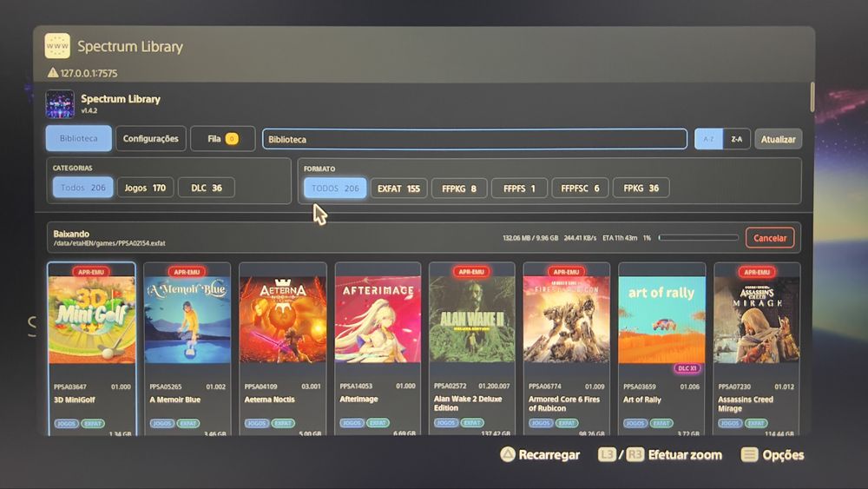Open the A Memoir Blue cover
This screenshot has height=489, width=868.
[187, 320]
